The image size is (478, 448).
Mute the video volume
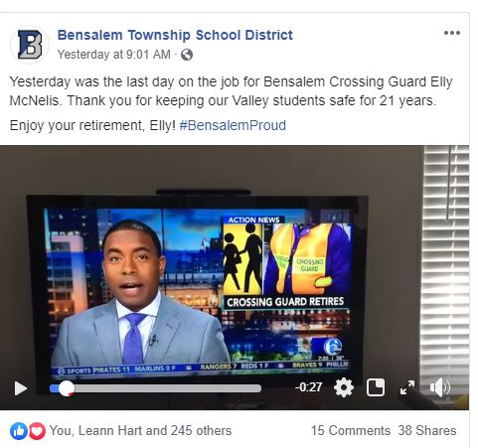click(439, 387)
